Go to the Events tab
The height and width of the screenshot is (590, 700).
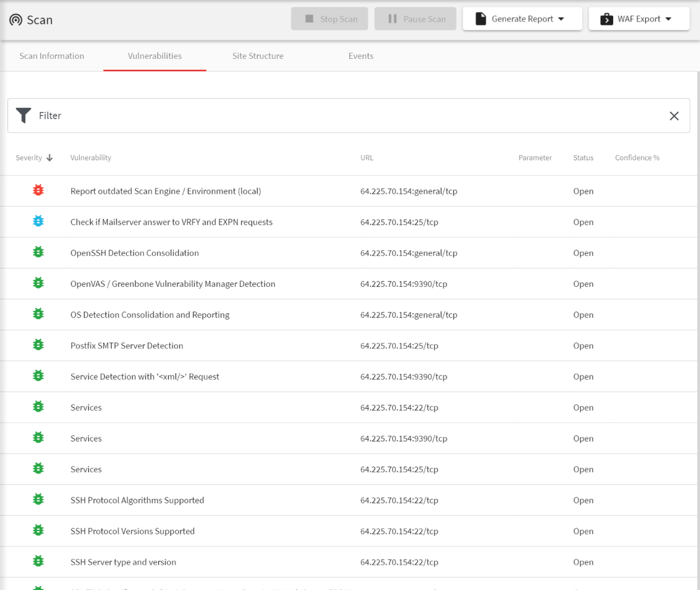(x=360, y=56)
